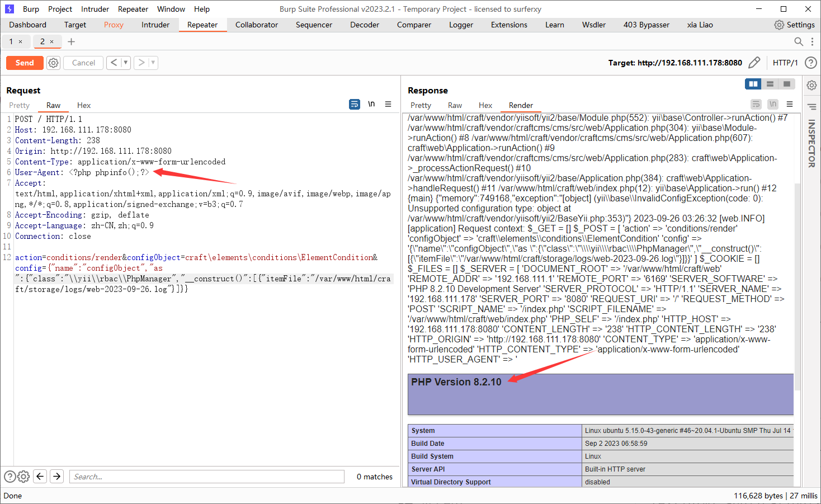Viewport: 821px width, 504px height.
Task: Open the Project menu
Action: tap(60, 9)
